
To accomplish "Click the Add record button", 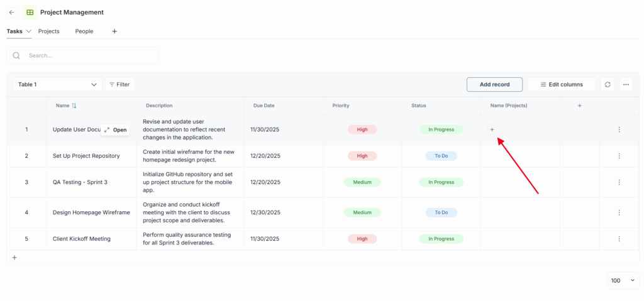I will click(x=494, y=84).
